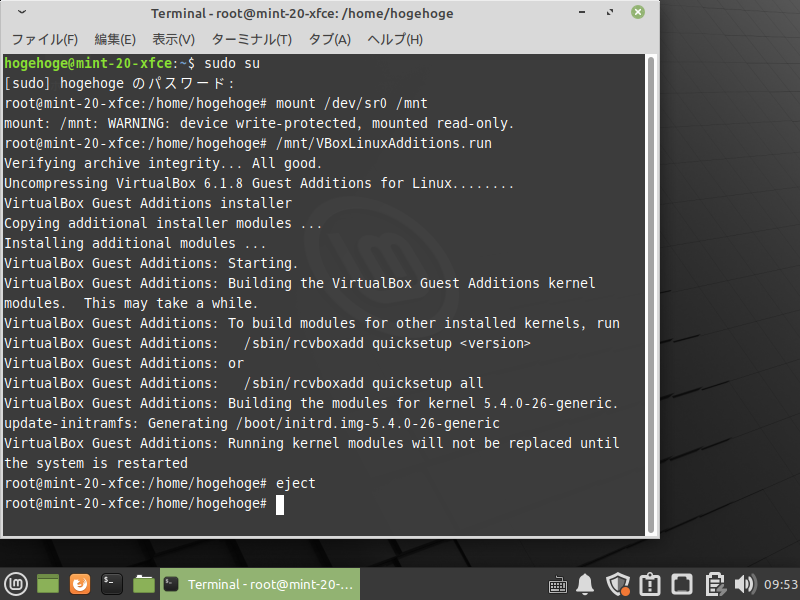Image resolution: width=800 pixels, height=600 pixels.
Task: Maximize the Terminal window
Action: pos(610,12)
